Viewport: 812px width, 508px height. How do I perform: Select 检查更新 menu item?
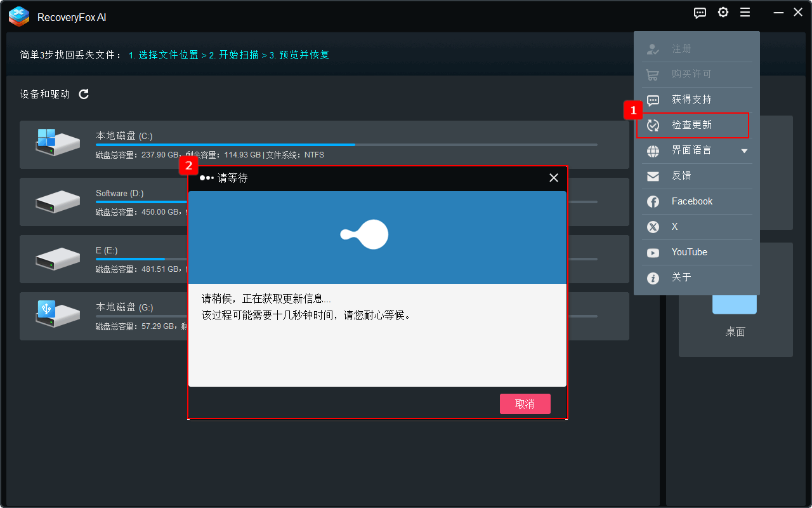692,125
